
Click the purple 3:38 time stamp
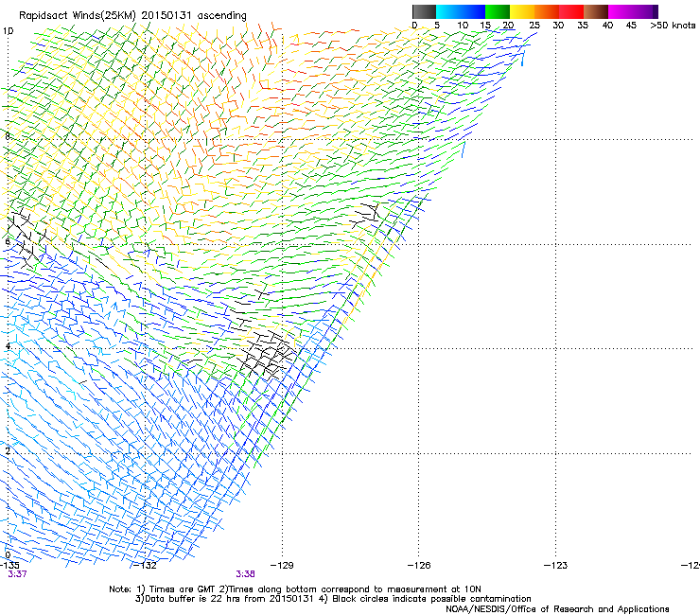click(x=246, y=574)
